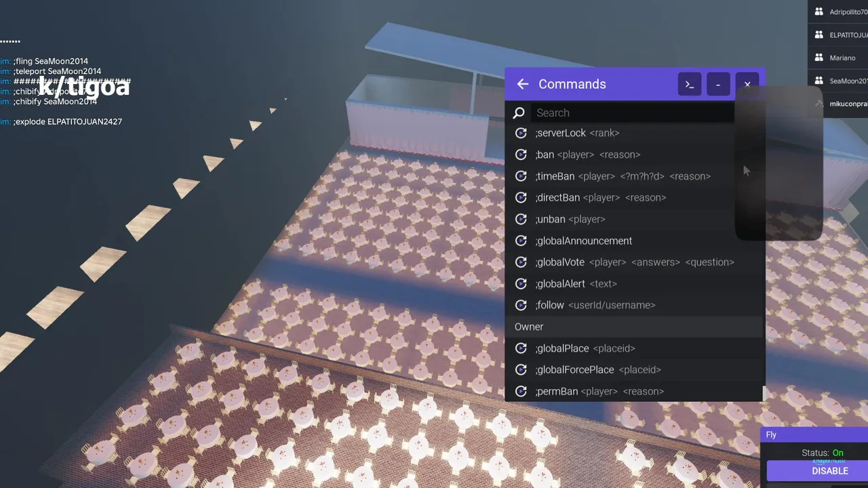Click player icon beside Mariano
The width and height of the screenshot is (868, 488).
click(818, 58)
